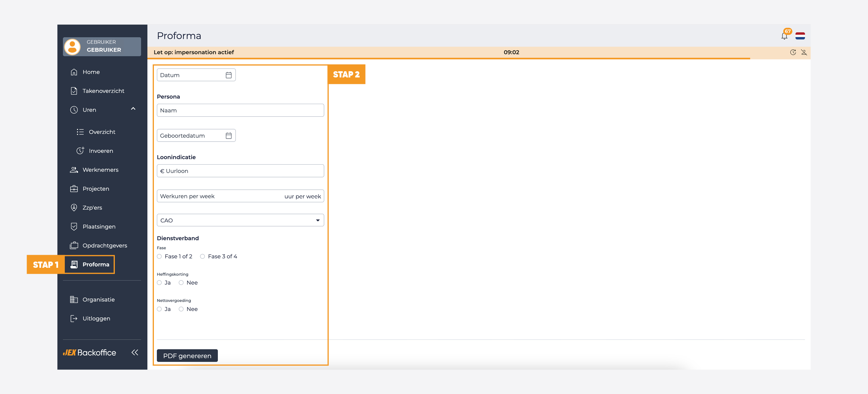Click the orange session progress bar

449,59
